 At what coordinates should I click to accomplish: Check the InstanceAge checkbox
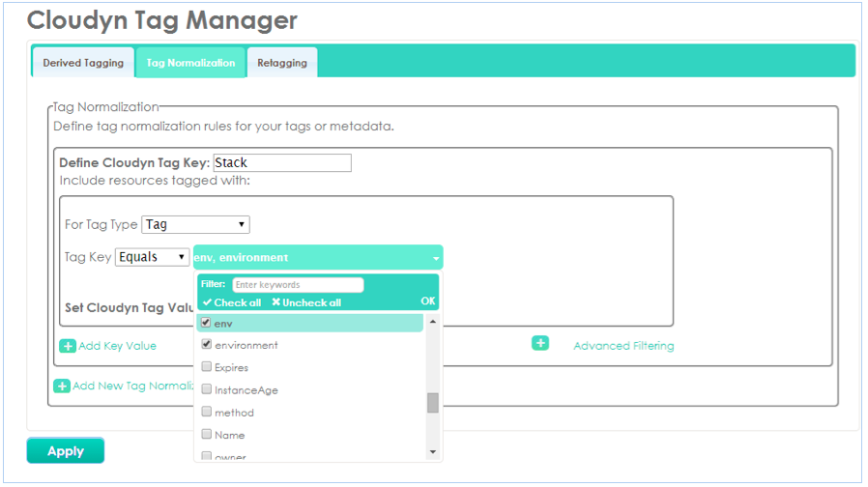coord(206,389)
